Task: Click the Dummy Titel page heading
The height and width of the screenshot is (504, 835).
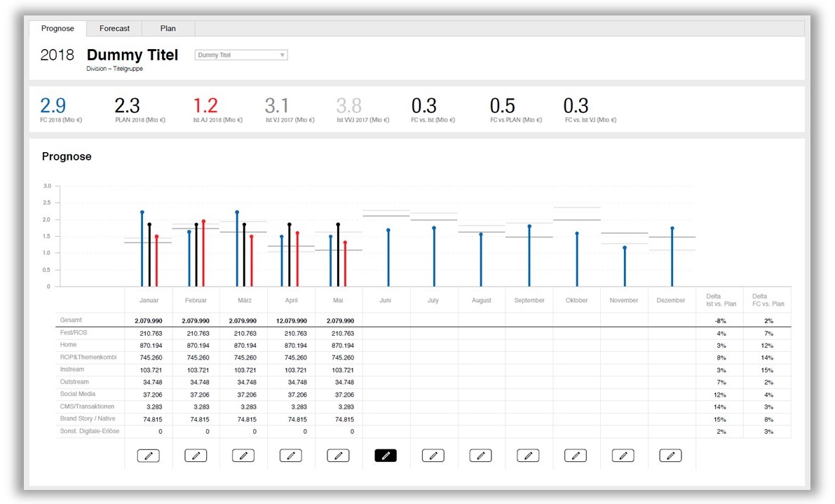Action: 132,55
